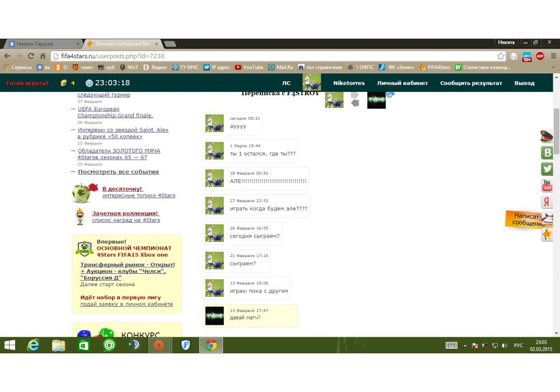The height and width of the screenshot is (392, 560).
Task: Open the AdBlock Plus extension icon
Action: [540, 56]
